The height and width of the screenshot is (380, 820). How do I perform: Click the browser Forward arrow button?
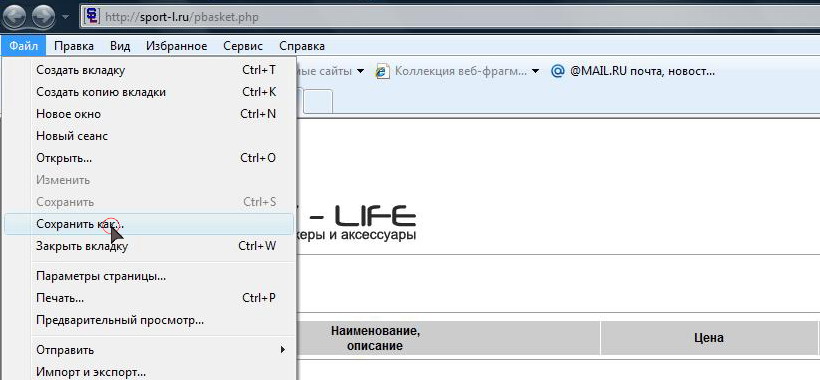click(x=43, y=17)
